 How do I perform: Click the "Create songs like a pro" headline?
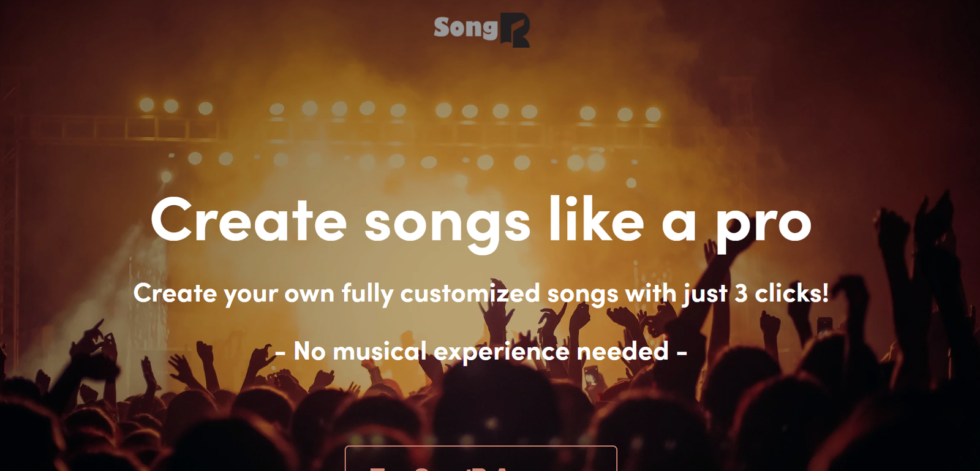(x=481, y=222)
